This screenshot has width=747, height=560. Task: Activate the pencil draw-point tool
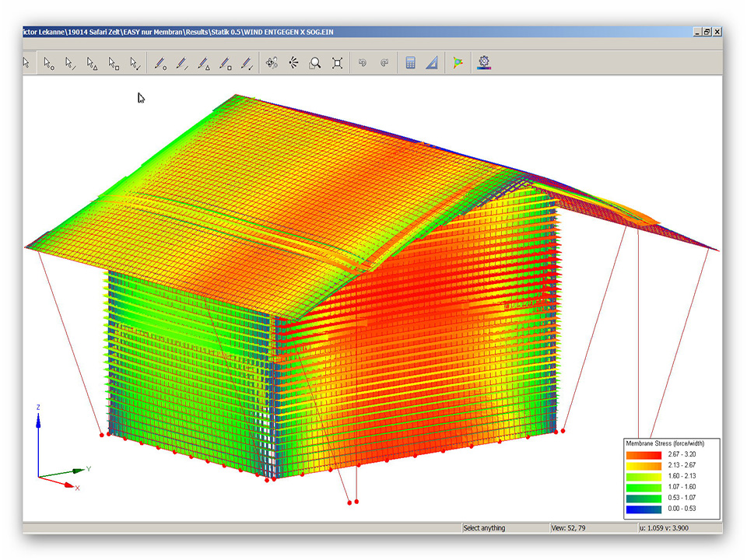click(x=160, y=63)
